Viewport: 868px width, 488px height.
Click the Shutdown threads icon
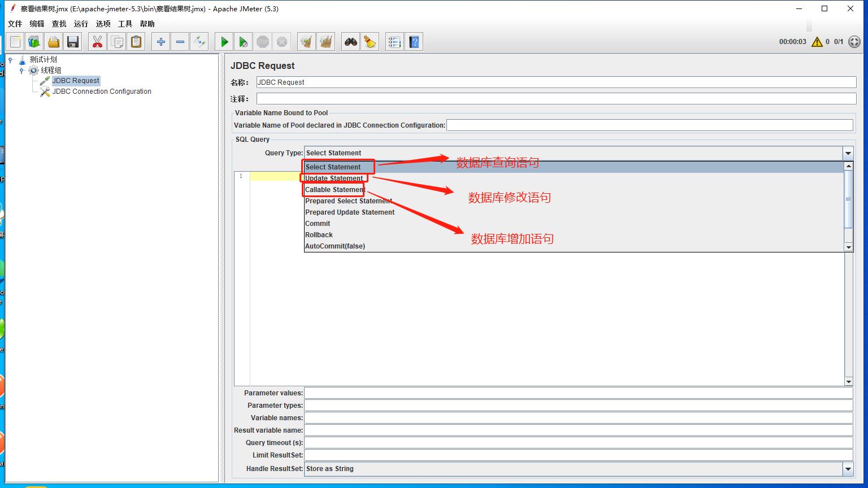coord(281,42)
